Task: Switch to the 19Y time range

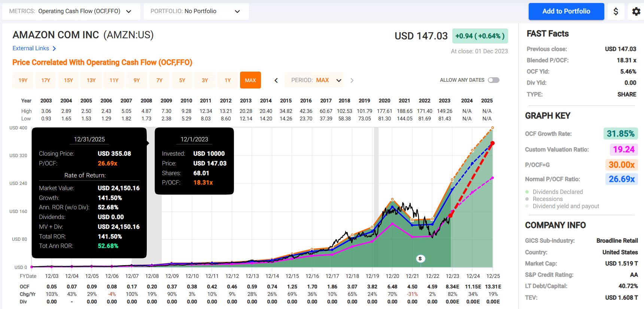Action: [x=23, y=80]
